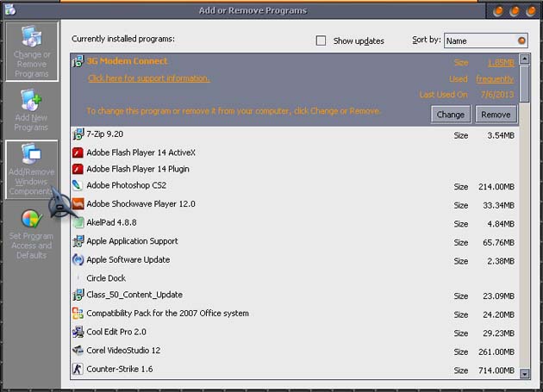This screenshot has height=392, width=543.
Task: Click Adobe Shockwave Player 12.0 icon
Action: click(78, 204)
